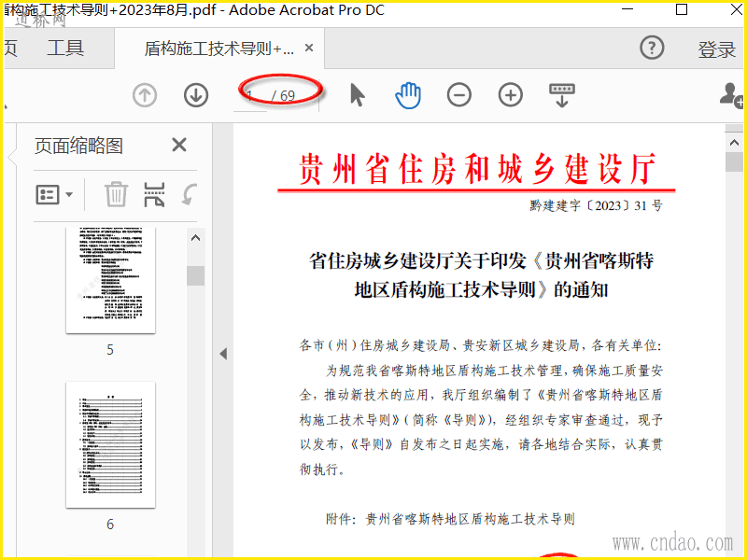Screen dimensions: 747x560
Task: Open the share with others icon
Action: coord(732,95)
